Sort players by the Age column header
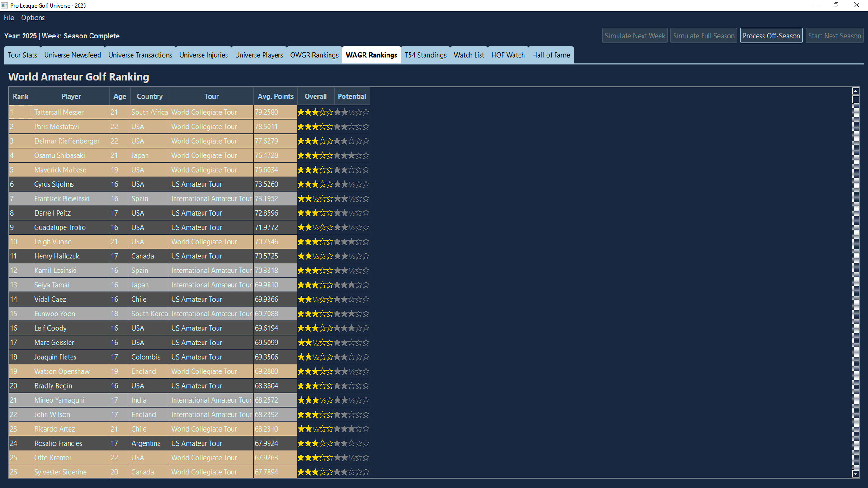 pos(119,96)
